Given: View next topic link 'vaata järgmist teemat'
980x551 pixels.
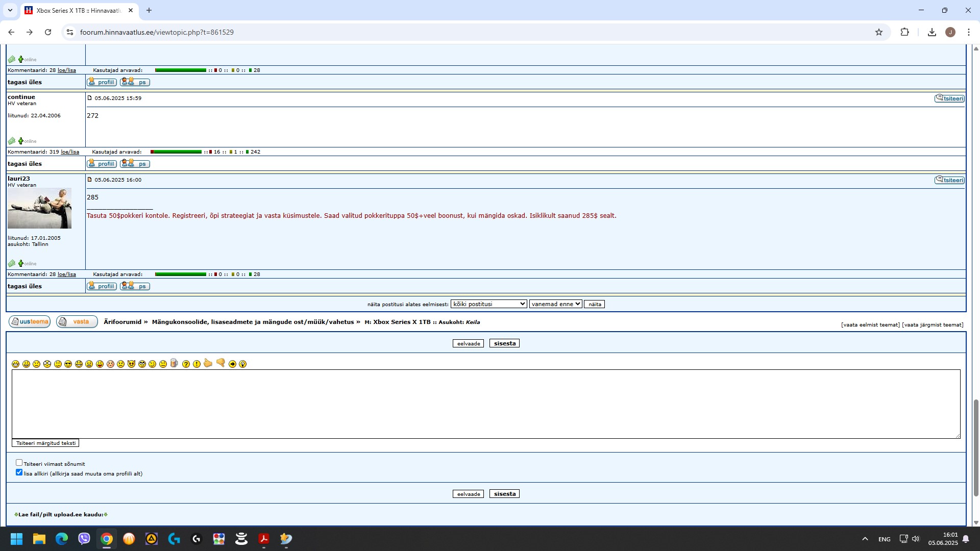Looking at the screenshot, I should pos(933,324).
